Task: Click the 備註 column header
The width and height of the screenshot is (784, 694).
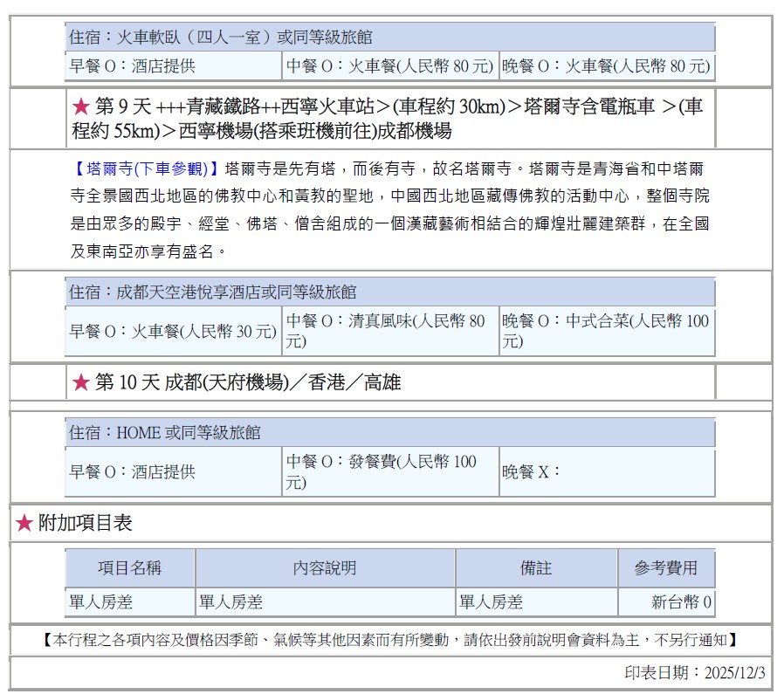Action: (x=536, y=568)
